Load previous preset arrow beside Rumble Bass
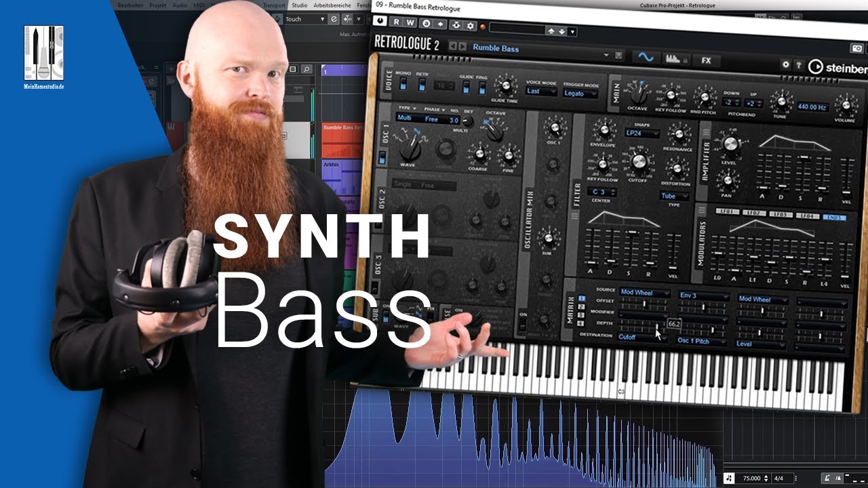 [x=454, y=46]
